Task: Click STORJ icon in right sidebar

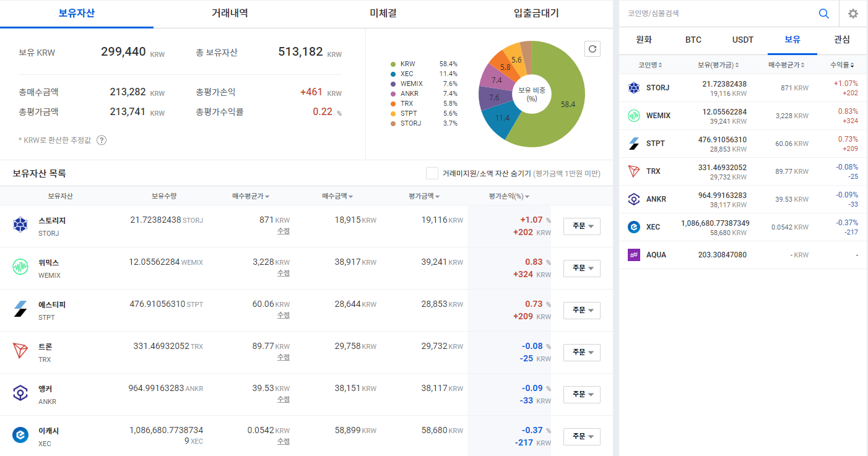Action: 634,88
